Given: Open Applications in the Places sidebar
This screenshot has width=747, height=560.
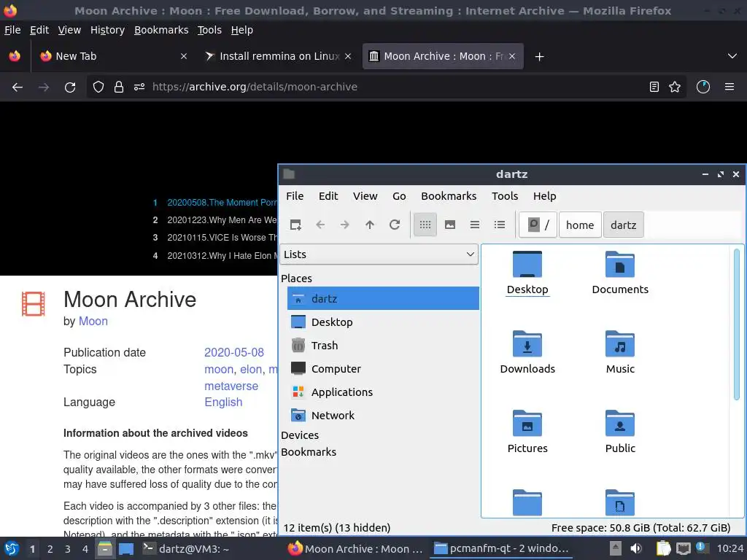Looking at the screenshot, I should (383, 392).
